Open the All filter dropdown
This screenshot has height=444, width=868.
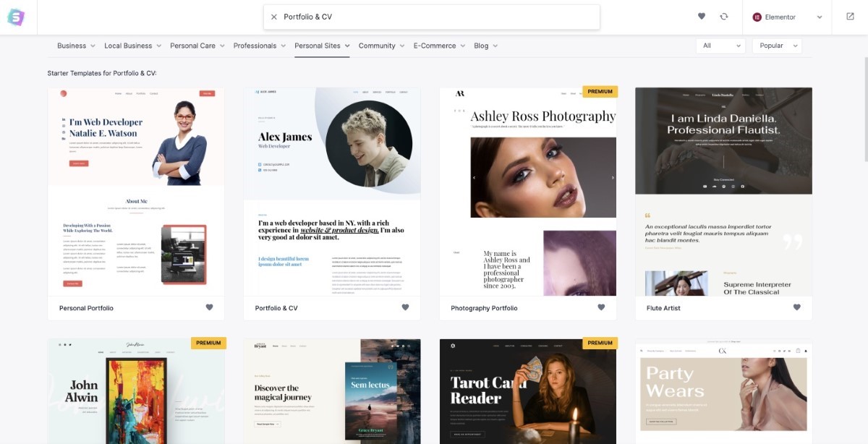tap(720, 46)
